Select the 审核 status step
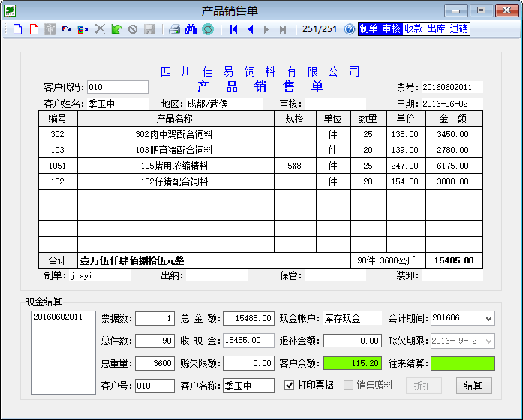The height and width of the screenshot is (420, 523). (x=392, y=29)
